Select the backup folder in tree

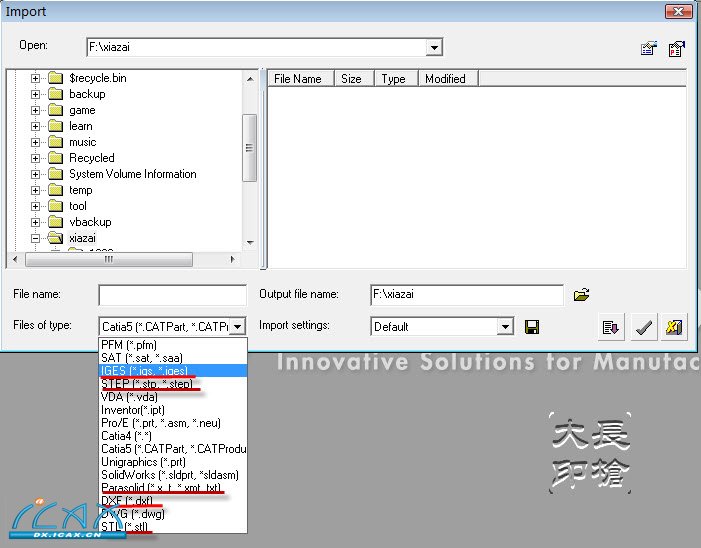point(87,94)
